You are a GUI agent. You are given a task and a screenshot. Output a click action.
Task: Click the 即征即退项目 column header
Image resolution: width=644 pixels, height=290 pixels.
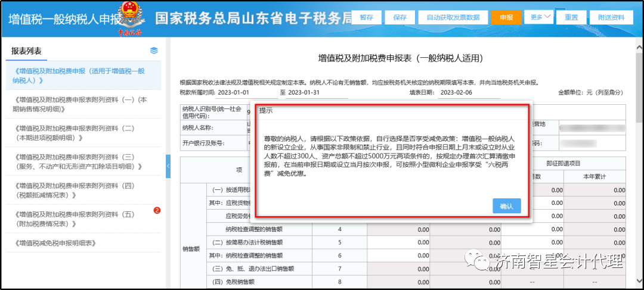click(x=563, y=163)
